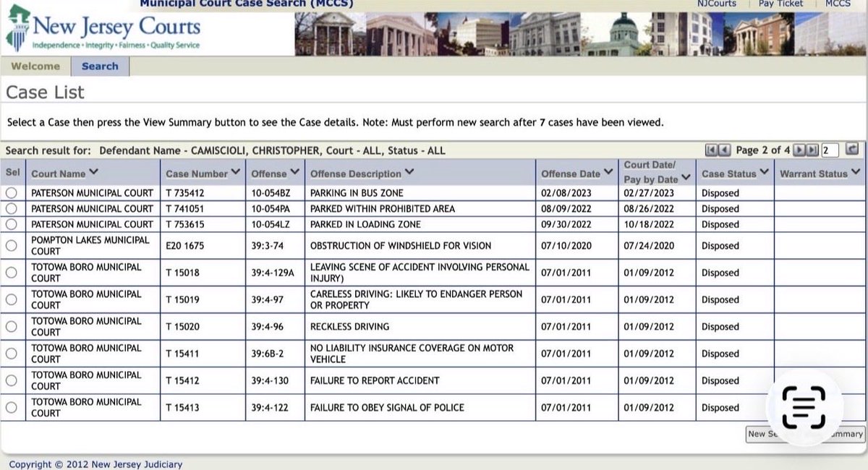Select the radio button for case T 741051

(x=11, y=208)
